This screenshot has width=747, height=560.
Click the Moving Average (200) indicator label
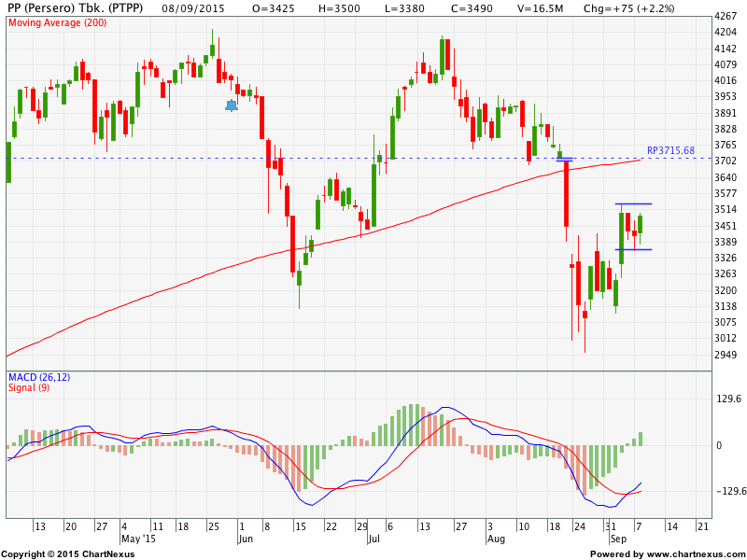(57, 22)
